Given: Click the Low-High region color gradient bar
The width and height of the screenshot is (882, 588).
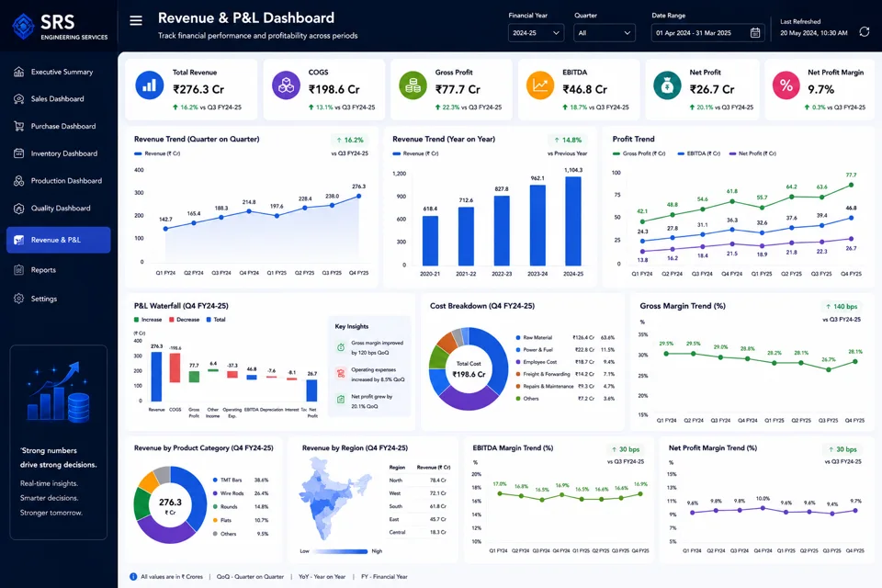Looking at the screenshot, I should [x=340, y=551].
